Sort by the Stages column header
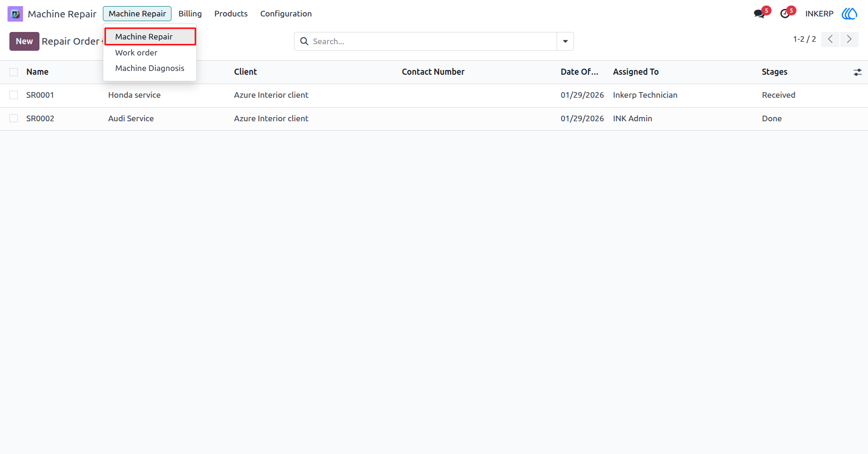Screen dimensions: 868x454 click(x=775, y=72)
